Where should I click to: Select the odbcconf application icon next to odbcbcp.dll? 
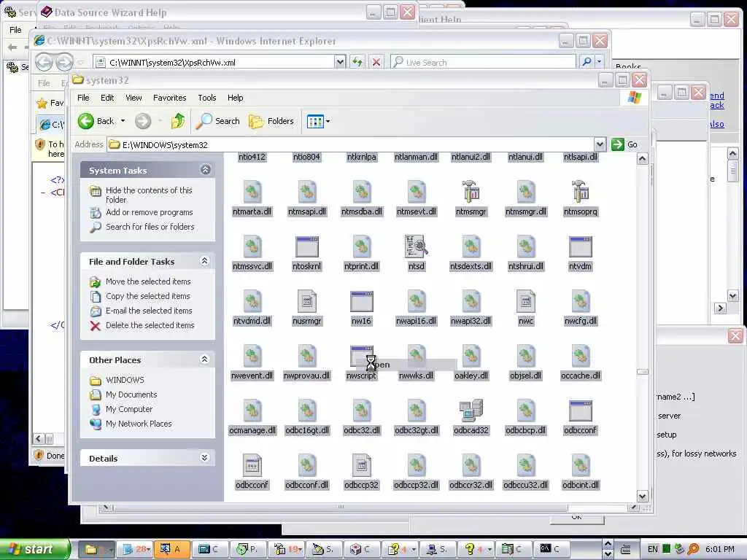click(x=580, y=411)
